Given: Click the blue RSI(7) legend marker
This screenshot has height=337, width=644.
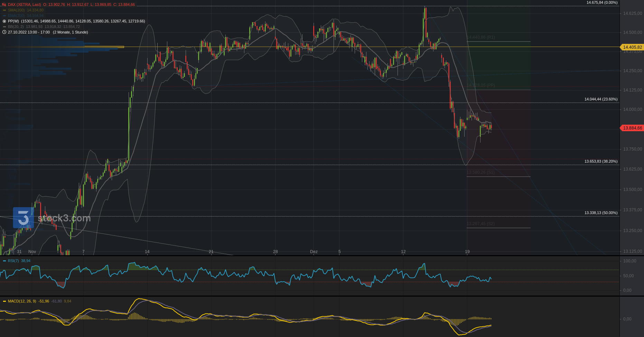Looking at the screenshot, I should coord(4,261).
